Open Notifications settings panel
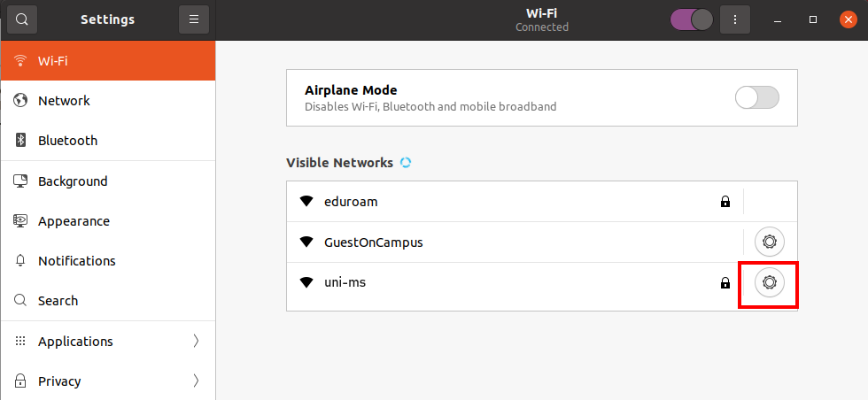The image size is (868, 400). [77, 261]
